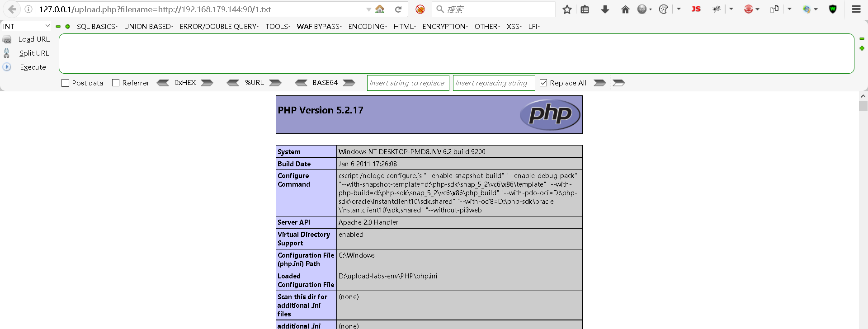Click the PHP logo image

point(550,114)
